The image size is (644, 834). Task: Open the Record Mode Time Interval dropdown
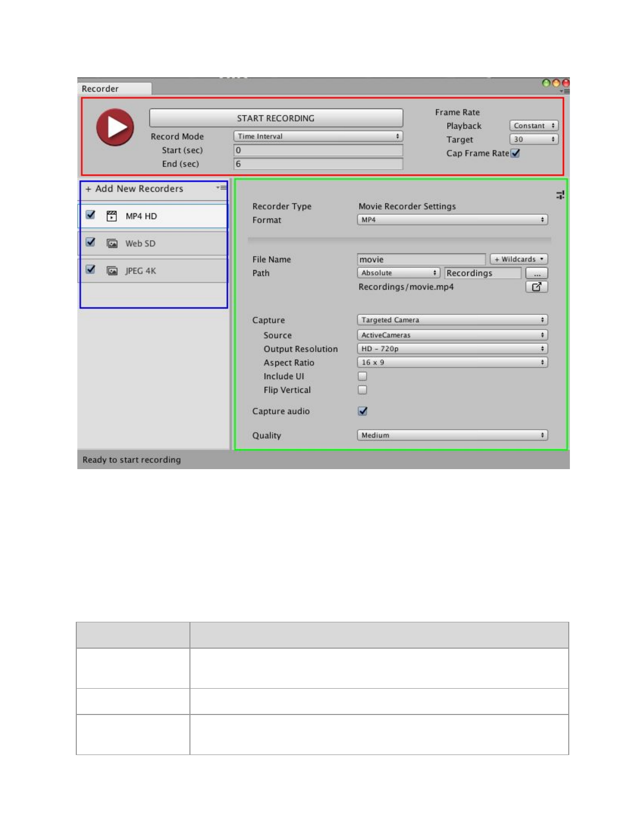(318, 136)
